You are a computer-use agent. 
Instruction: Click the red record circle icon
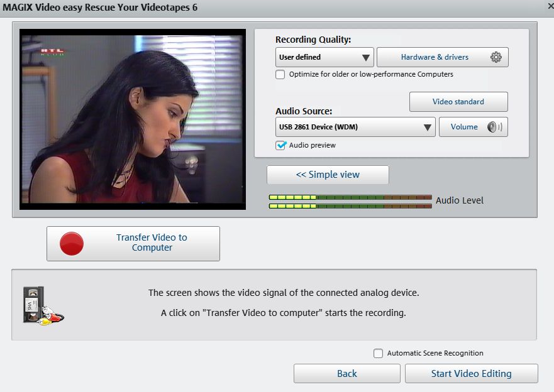click(72, 244)
